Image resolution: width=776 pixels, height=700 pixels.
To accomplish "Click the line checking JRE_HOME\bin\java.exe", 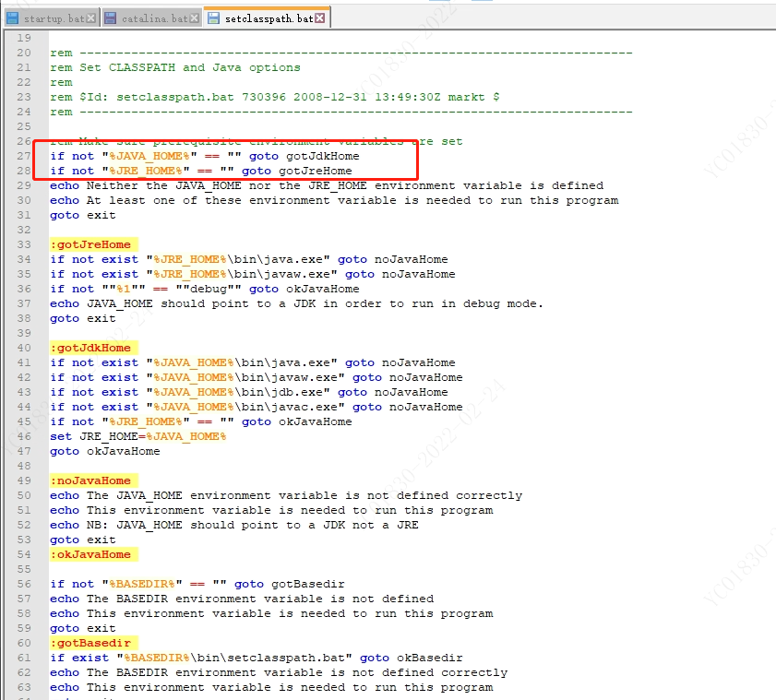I will tap(249, 260).
